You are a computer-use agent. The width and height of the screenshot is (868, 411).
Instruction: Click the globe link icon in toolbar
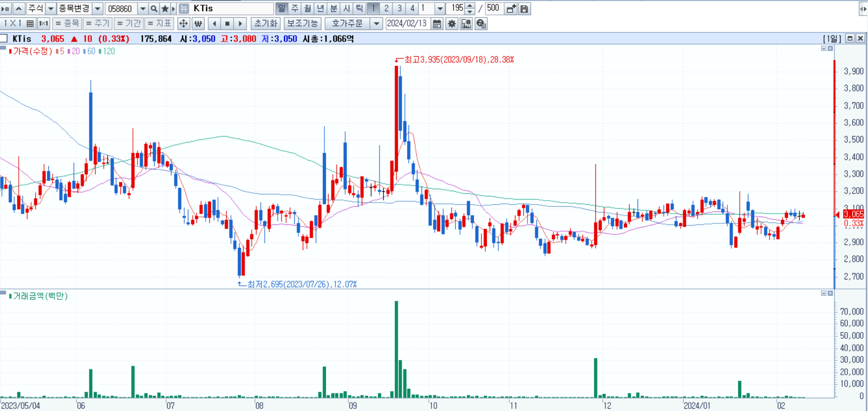point(481,23)
